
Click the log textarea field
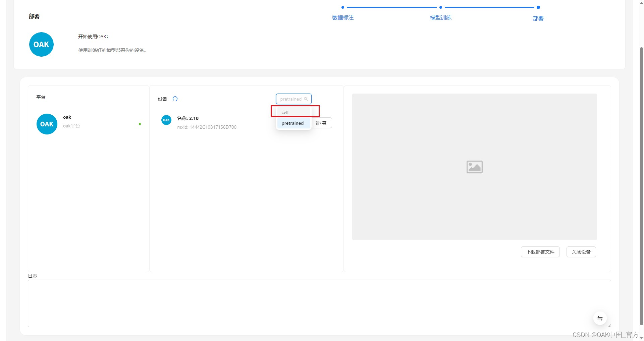[x=319, y=303]
